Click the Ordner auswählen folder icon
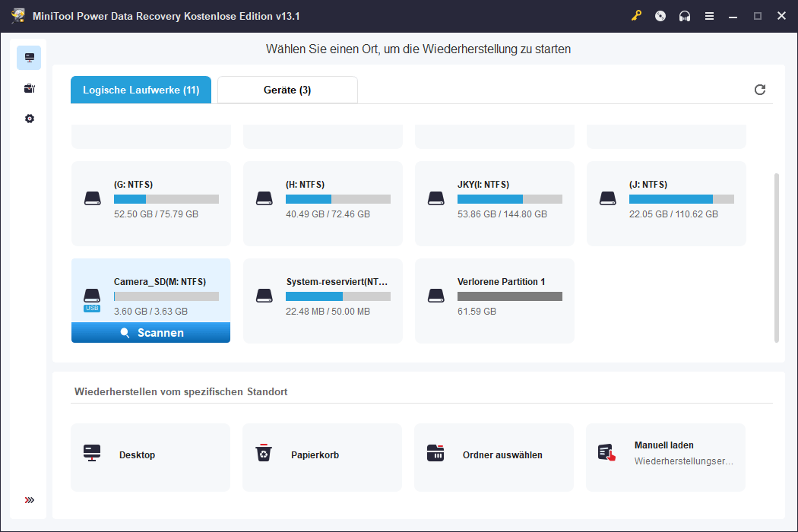798x532 pixels. [435, 453]
